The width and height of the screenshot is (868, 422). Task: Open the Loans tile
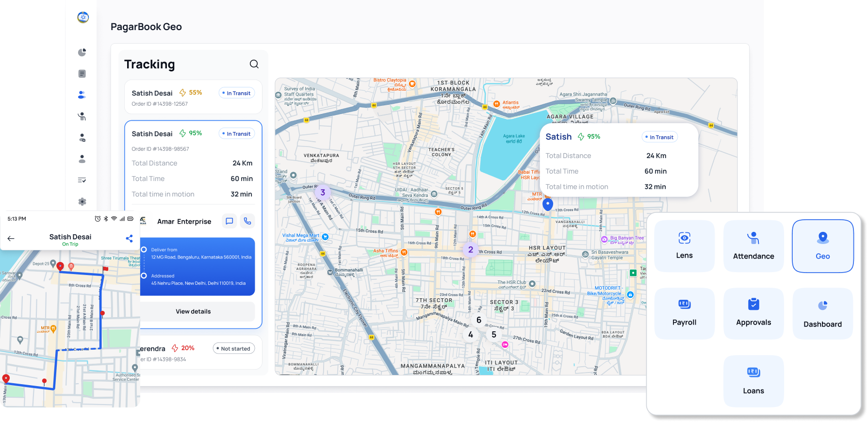(x=753, y=381)
